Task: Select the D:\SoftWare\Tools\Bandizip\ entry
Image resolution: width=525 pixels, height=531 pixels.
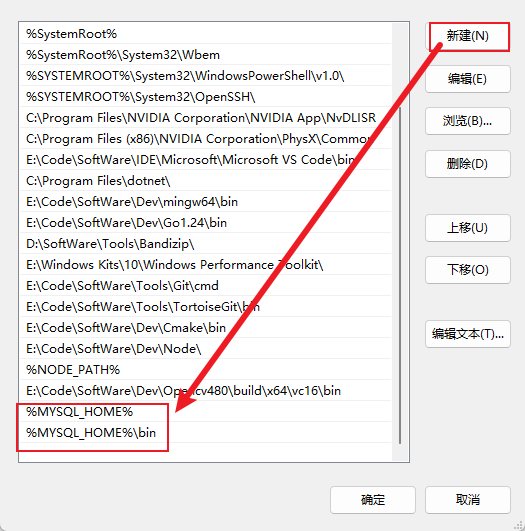Action: pos(206,244)
